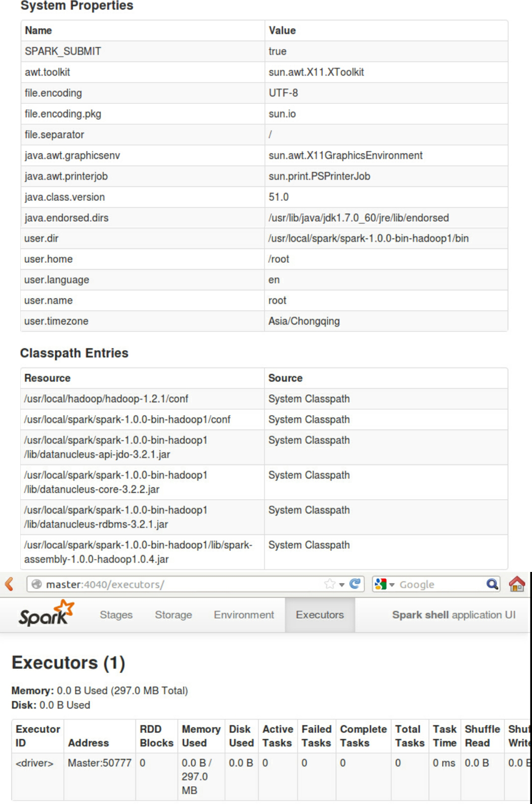Go to the browser home page

coord(517,584)
